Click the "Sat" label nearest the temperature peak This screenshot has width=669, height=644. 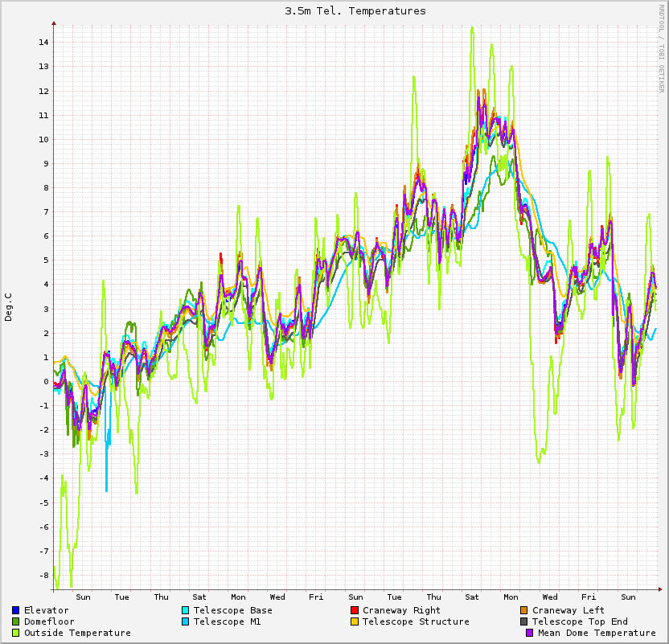coord(472,597)
